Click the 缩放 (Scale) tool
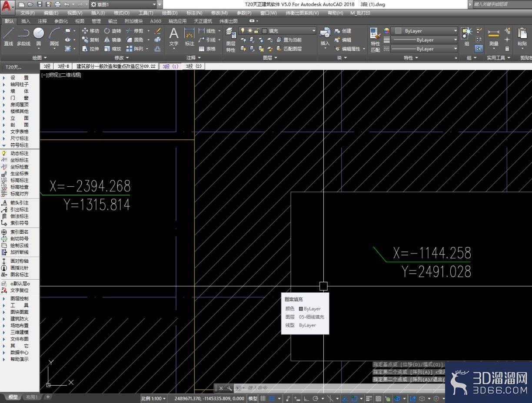 tap(113, 49)
